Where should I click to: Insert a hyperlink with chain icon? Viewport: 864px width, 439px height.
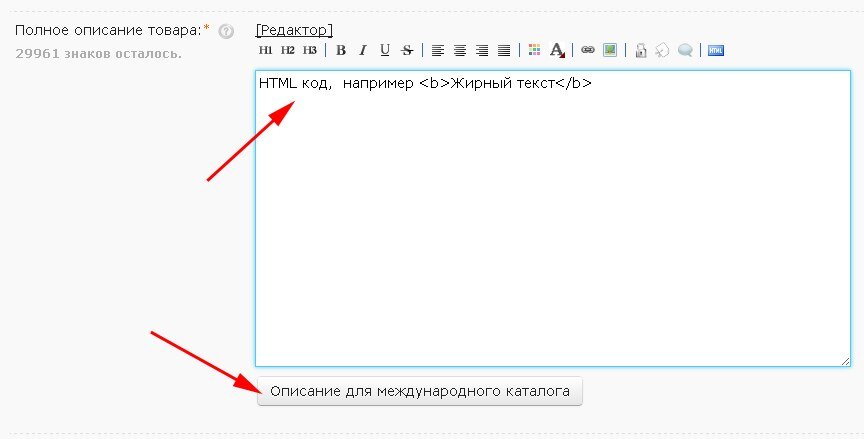(588, 50)
